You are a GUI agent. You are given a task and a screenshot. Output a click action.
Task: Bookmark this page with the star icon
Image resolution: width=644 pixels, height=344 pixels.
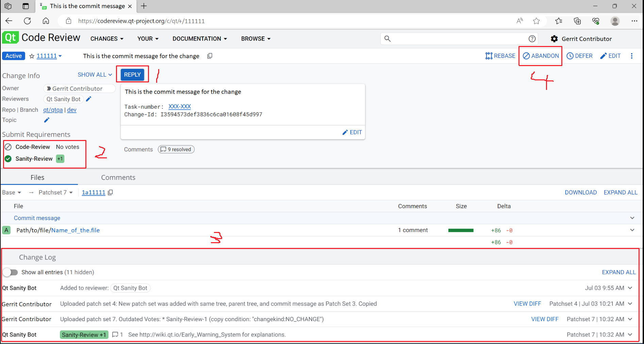click(x=536, y=21)
